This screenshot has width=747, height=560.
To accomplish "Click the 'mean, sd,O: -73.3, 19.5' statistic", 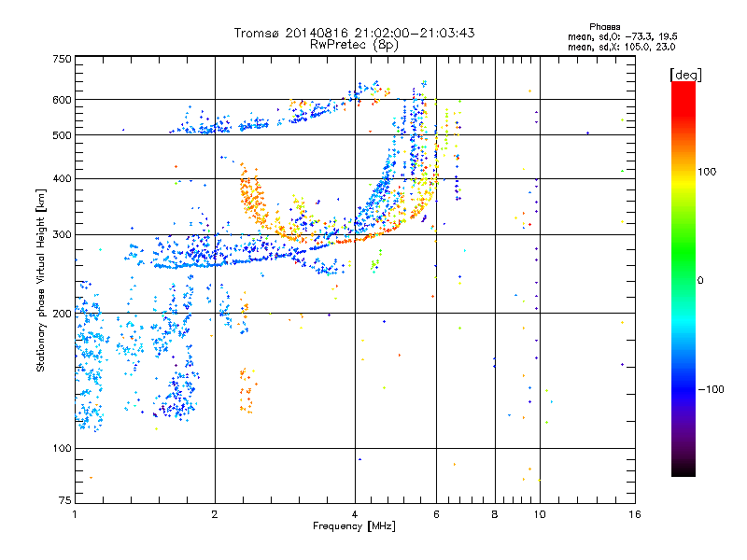I will [622, 36].
